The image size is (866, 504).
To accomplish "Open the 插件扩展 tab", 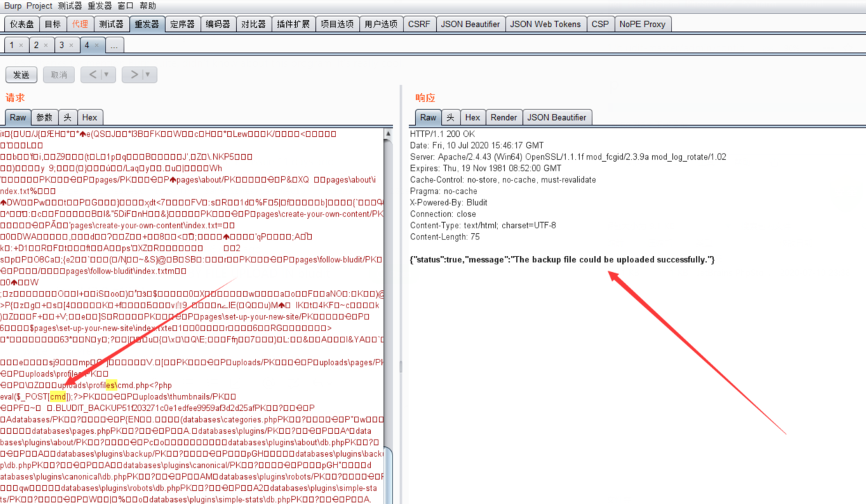I will click(293, 24).
